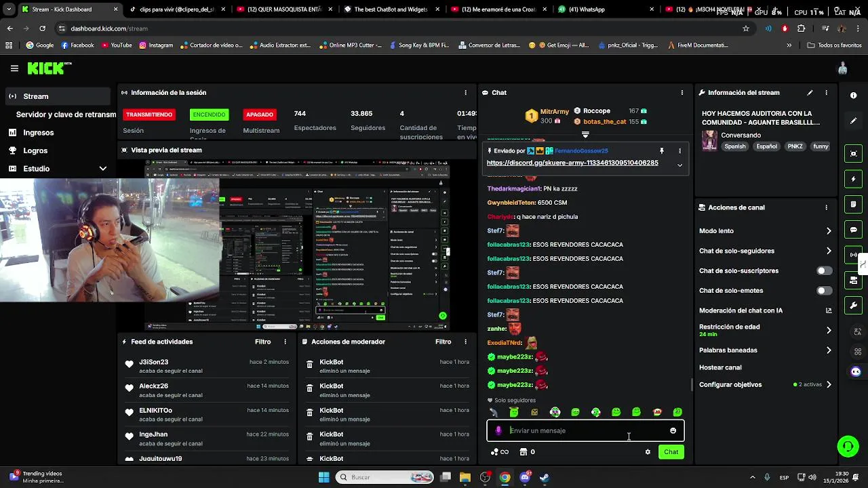Expand Restricción de edad settings
The width and height of the screenshot is (868, 488).
coord(829,330)
